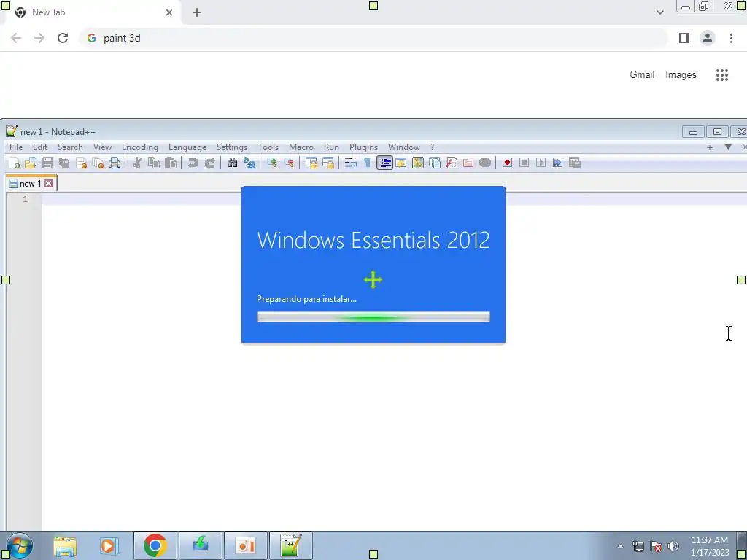
Task: Open the Google apps grid
Action: tap(721, 75)
